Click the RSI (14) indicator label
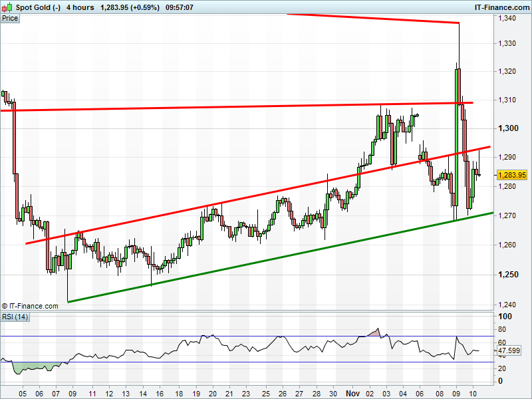This screenshot has height=399, width=532. [15, 317]
